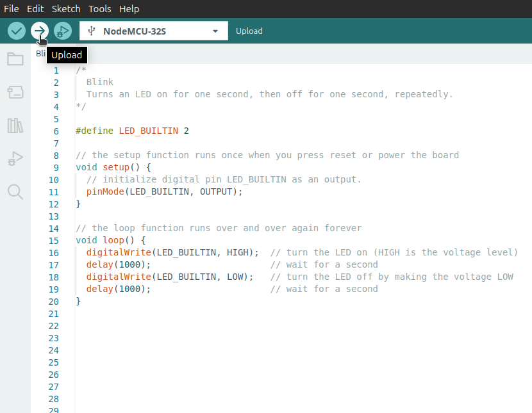The image size is (532, 413).
Task: Open the Debug panel in sidebar
Action: [15, 158]
